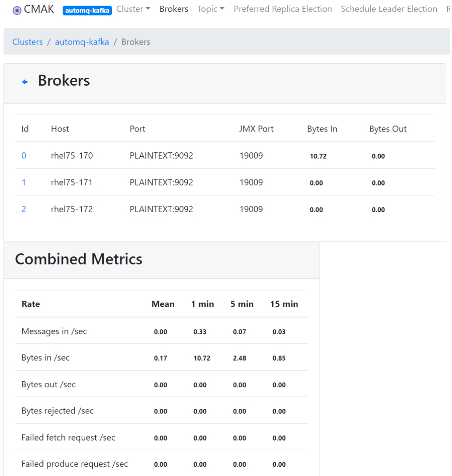Open broker Id 1 details
The image size is (452, 476).
(24, 183)
